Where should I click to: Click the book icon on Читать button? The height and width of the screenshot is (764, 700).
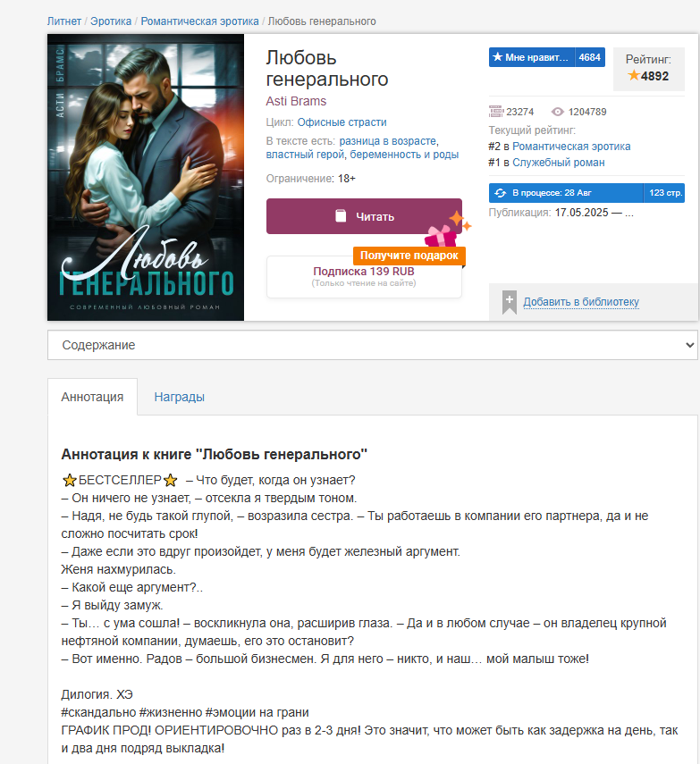(341, 216)
